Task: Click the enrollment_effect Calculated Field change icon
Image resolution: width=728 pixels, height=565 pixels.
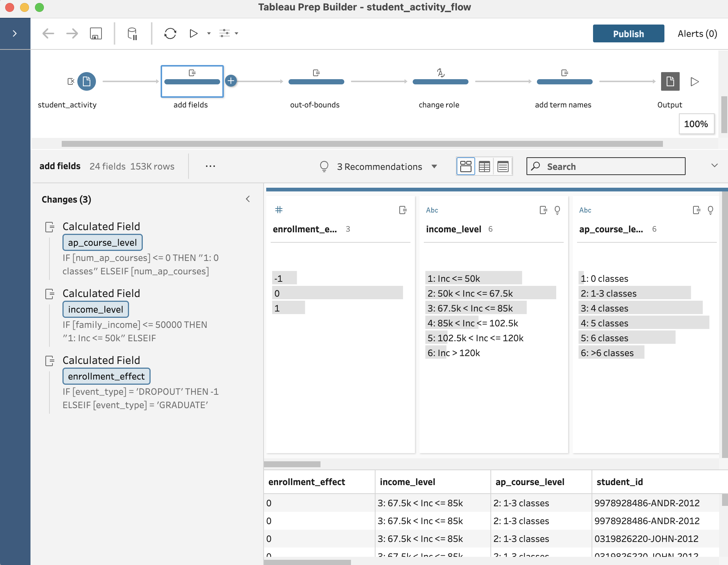Action: pyautogui.click(x=50, y=361)
